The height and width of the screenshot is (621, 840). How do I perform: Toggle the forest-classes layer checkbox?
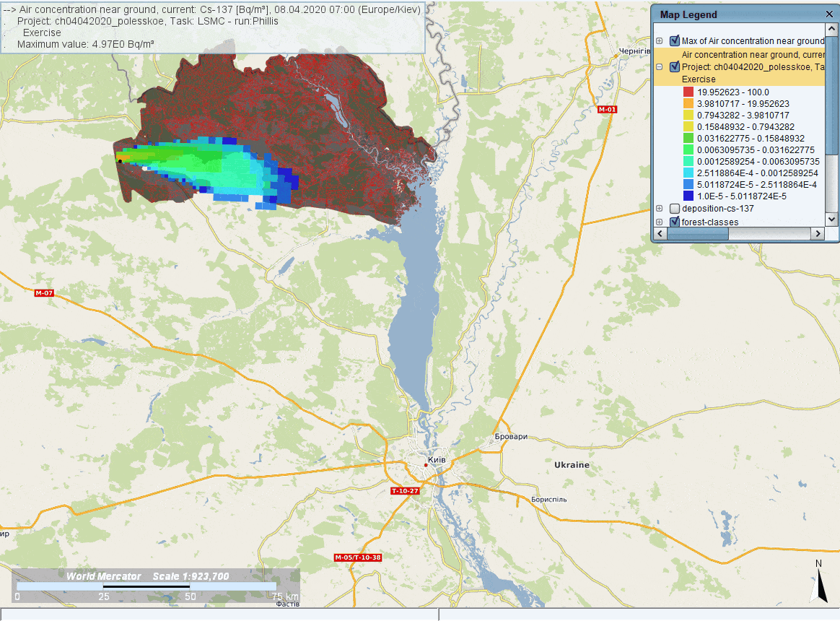(x=675, y=222)
